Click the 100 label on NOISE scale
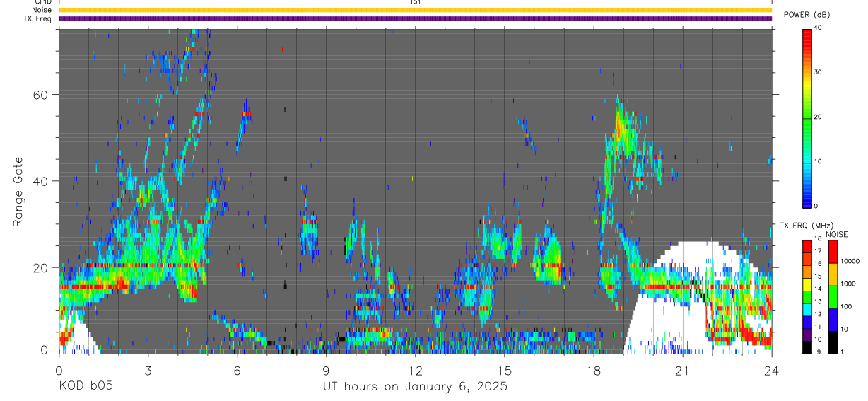Viewport: 868px width, 401px height. click(846, 306)
